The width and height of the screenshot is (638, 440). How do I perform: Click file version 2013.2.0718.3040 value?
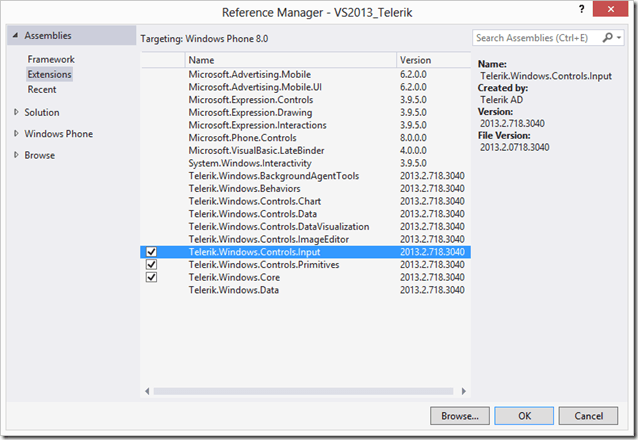click(514, 147)
